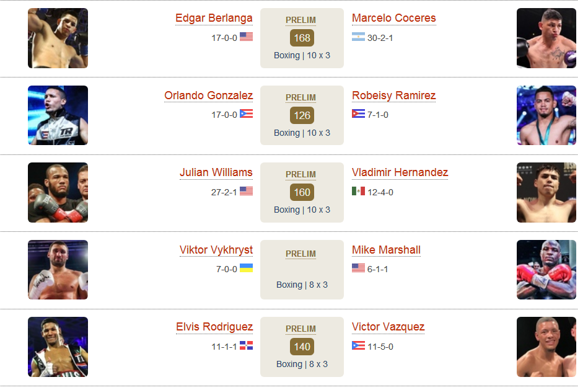588x390 pixels.
Task: Open Orlando Gonzalez's profile link
Action: pos(209,95)
